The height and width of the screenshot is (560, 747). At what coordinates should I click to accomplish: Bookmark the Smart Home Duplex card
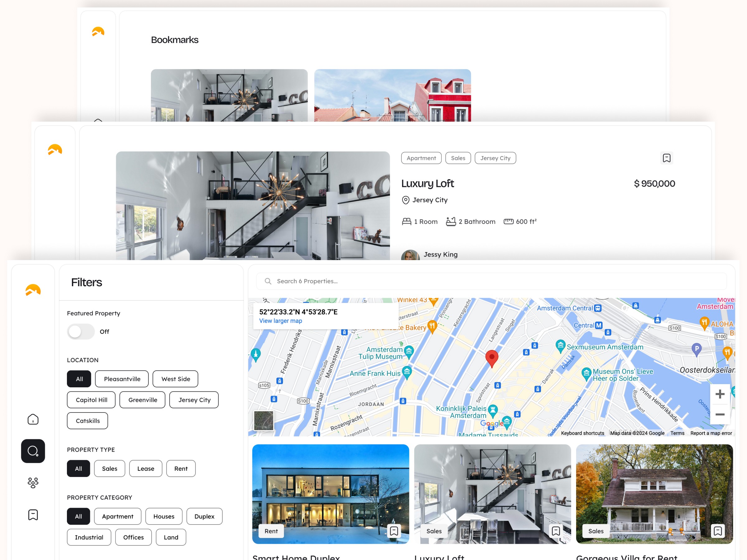394,531
